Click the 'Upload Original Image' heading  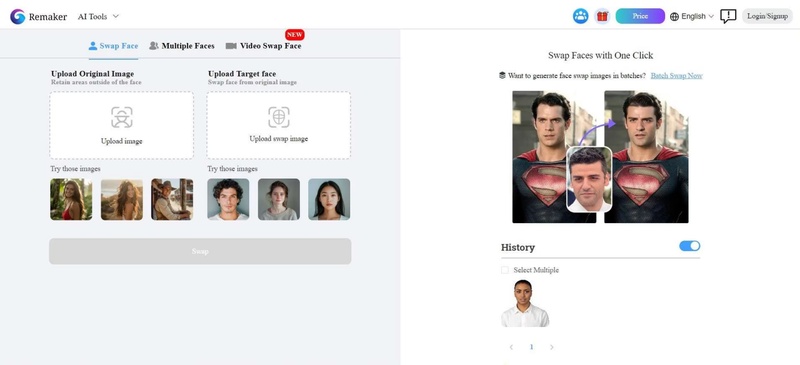pos(92,74)
